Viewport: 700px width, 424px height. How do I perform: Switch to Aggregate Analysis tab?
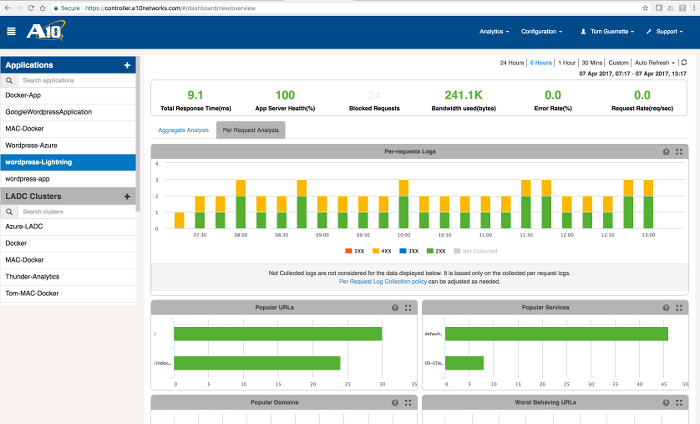[x=183, y=130]
